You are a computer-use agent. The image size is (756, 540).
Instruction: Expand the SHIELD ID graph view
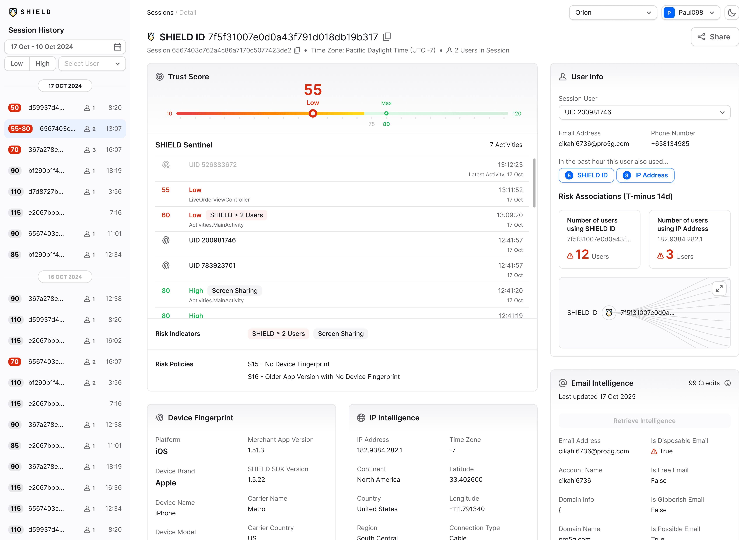[x=719, y=289]
